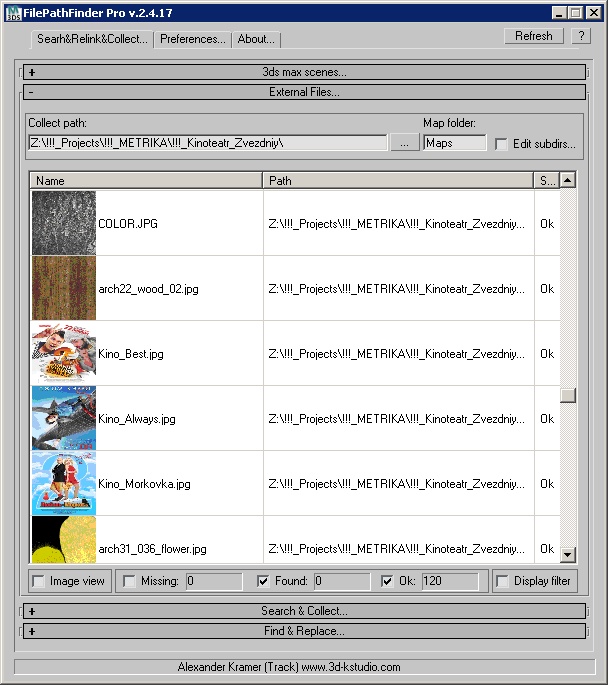Screen dimensions: 608x685
Task: Turn on the Display filter checkbox
Action: pos(503,581)
